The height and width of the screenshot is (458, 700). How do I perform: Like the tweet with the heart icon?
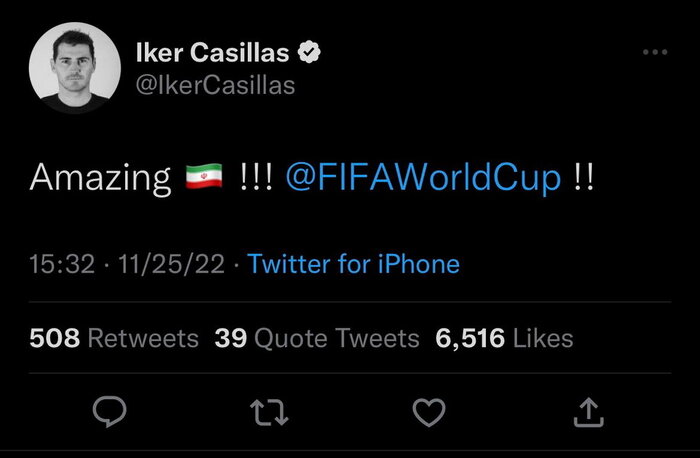click(428, 411)
